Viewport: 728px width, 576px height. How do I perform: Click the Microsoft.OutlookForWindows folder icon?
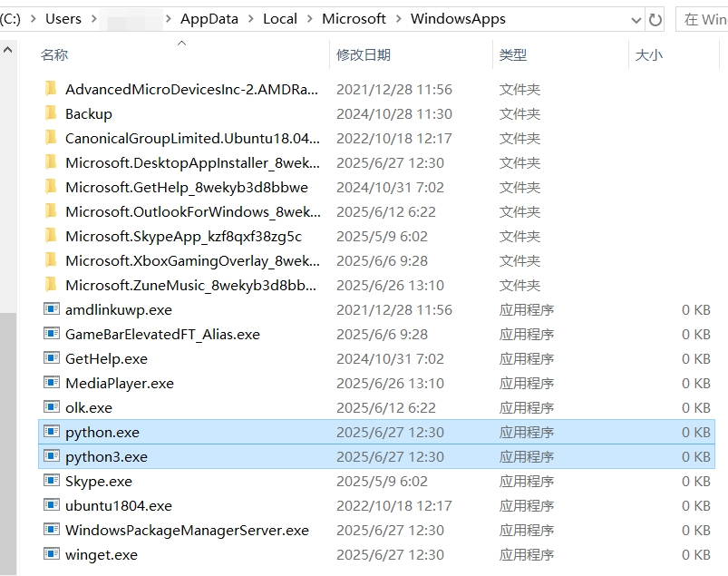point(51,210)
